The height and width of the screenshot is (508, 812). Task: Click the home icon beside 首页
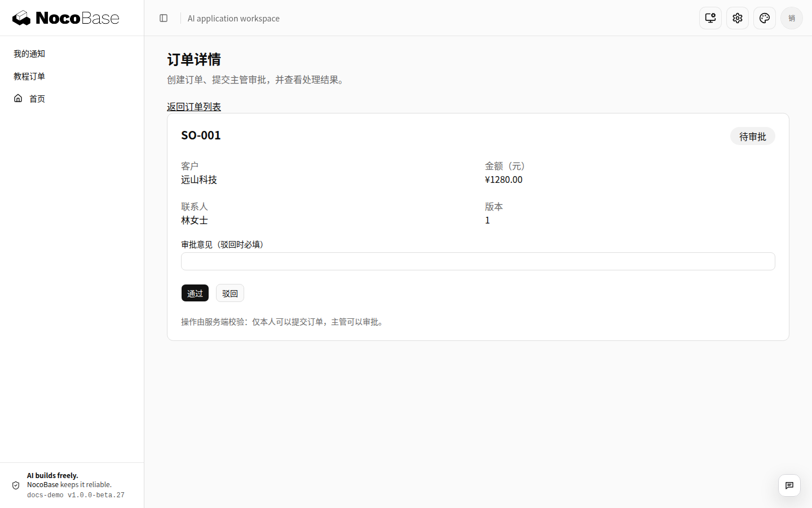18,98
